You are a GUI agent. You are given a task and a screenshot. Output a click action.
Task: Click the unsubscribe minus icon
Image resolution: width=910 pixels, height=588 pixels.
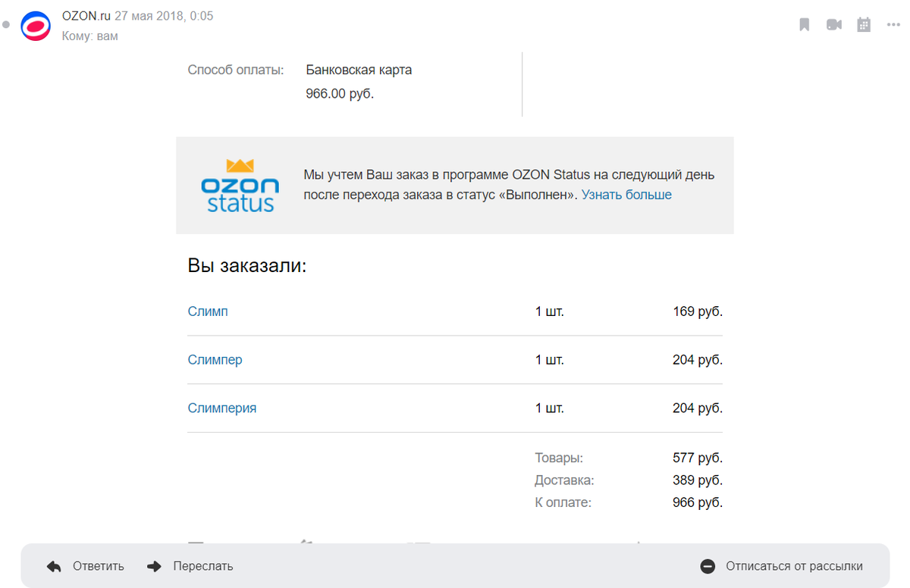(708, 565)
